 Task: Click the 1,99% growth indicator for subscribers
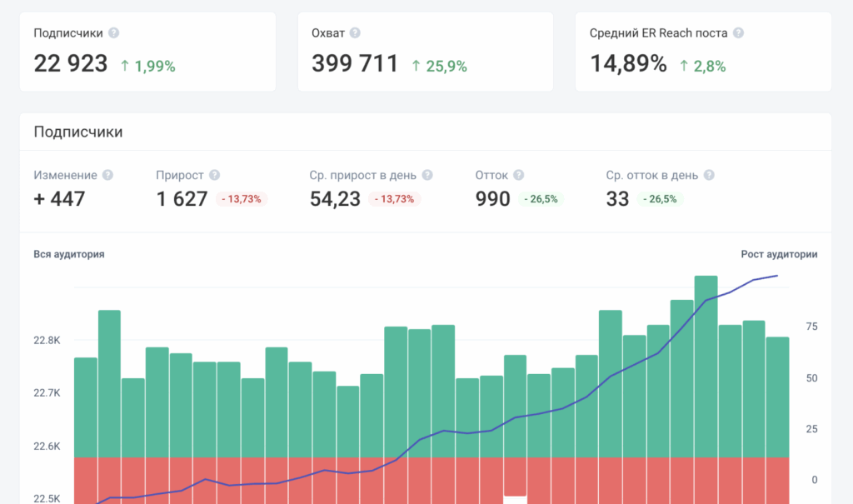pos(147,66)
